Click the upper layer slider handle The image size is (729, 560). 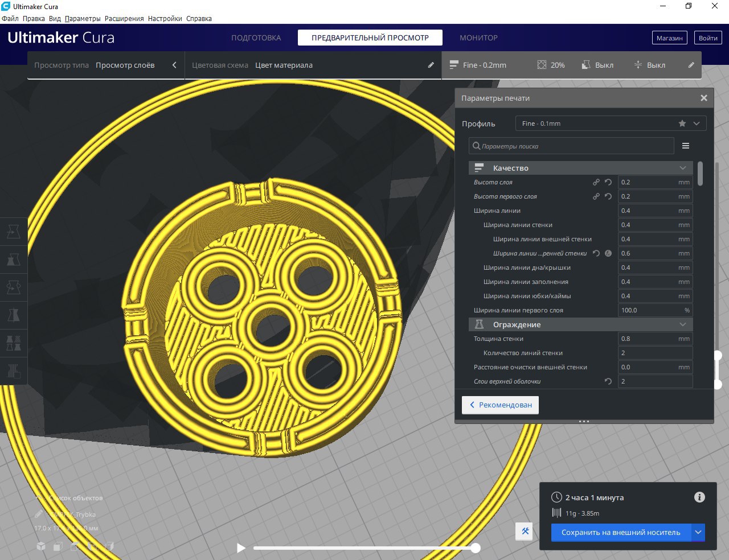tap(718, 355)
